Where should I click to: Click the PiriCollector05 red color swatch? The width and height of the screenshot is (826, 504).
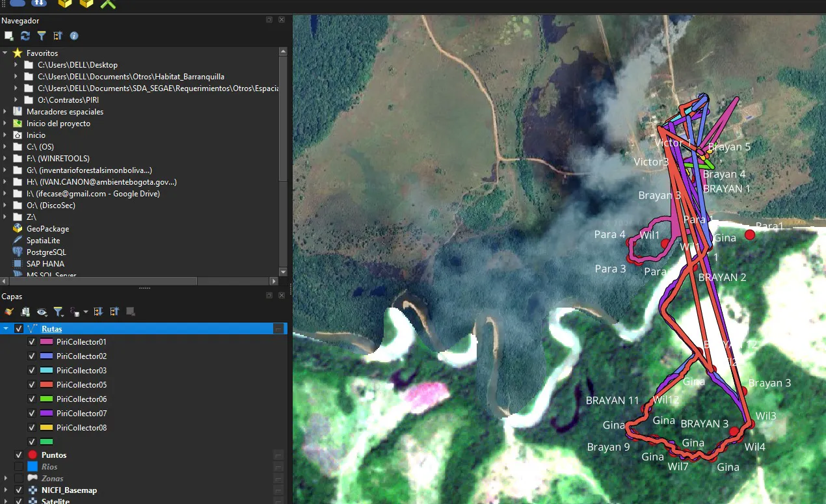[46, 385]
